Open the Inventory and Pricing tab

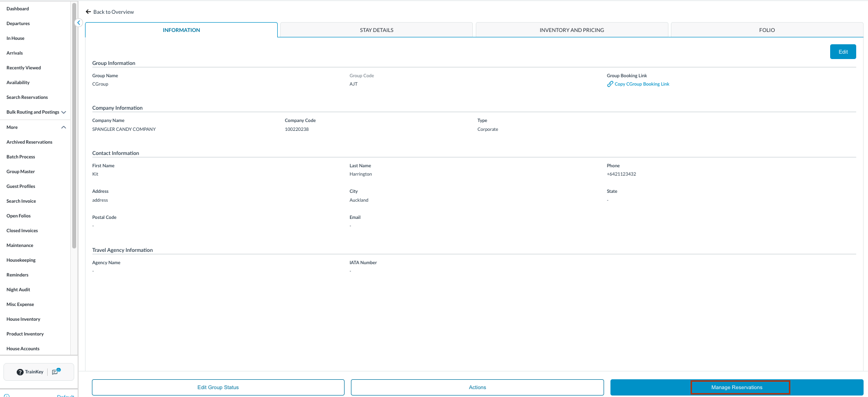571,30
